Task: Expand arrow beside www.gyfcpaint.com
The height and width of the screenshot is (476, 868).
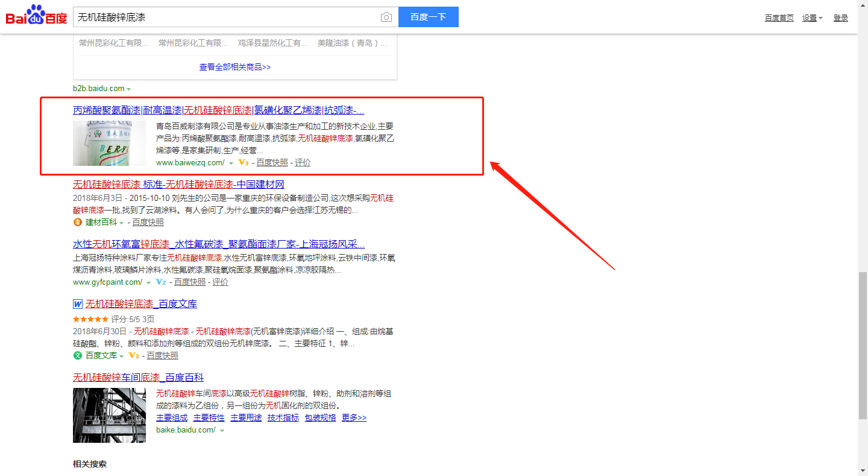Action: [x=148, y=282]
